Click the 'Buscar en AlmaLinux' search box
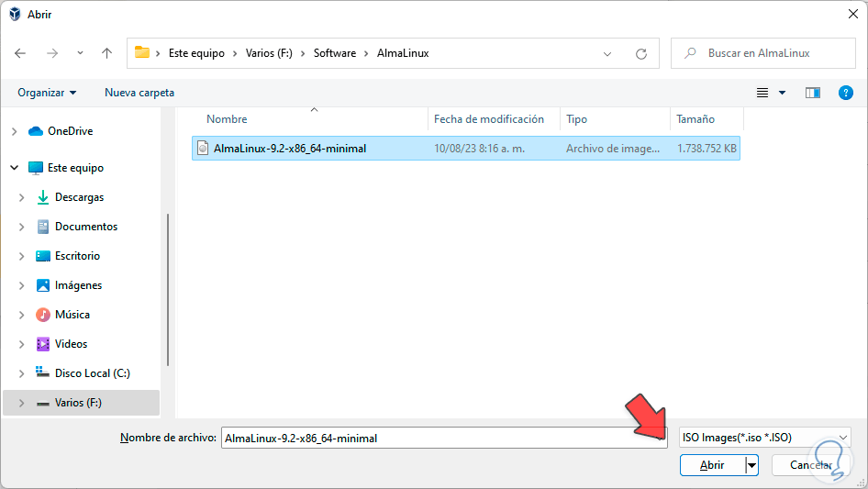The image size is (868, 489). pos(763,53)
